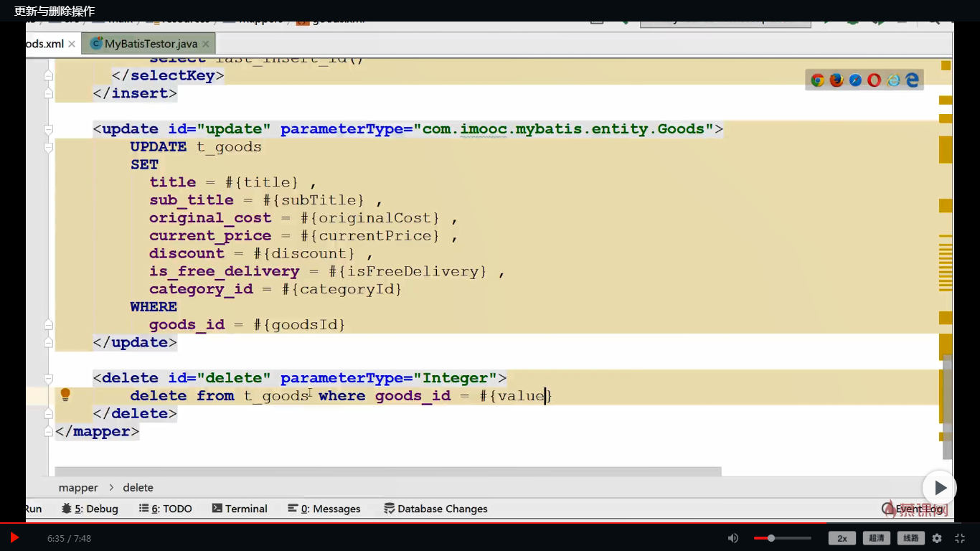Open video player settings gear

(937, 538)
